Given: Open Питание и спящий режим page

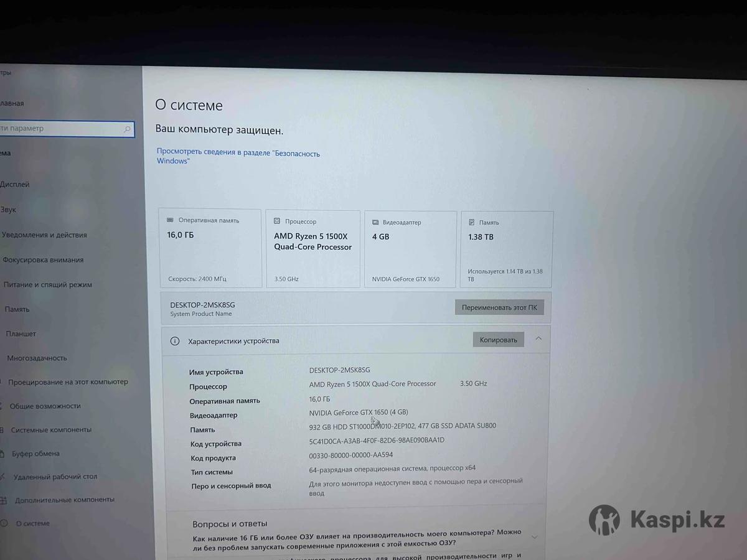Looking at the screenshot, I should [x=47, y=285].
